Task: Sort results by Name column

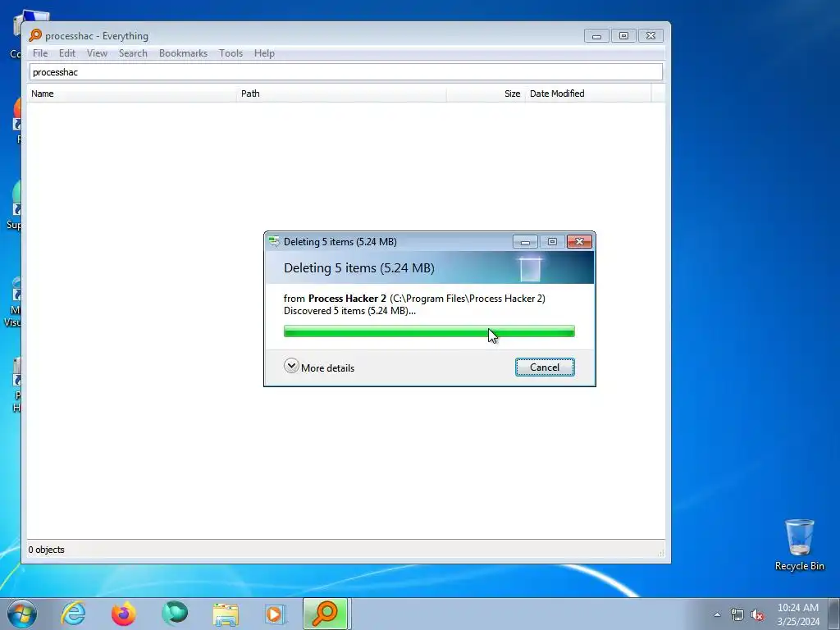Action: pos(132,94)
